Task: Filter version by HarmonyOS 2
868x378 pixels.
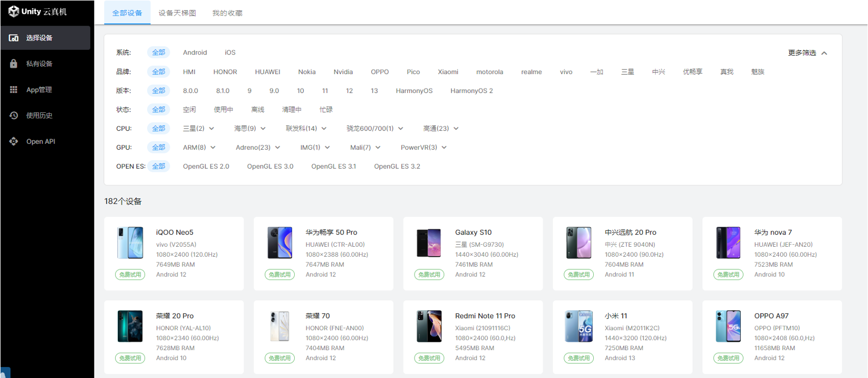Action: 471,91
